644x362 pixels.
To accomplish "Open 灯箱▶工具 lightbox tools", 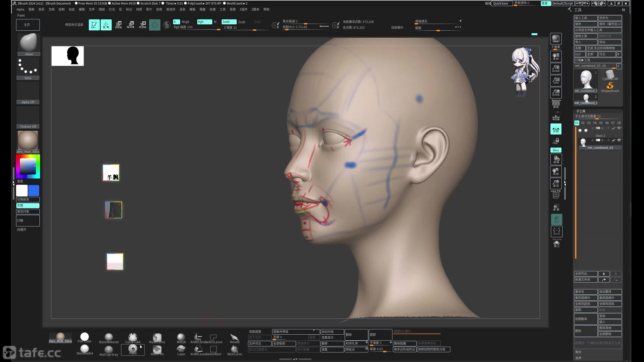I will click(598, 60).
